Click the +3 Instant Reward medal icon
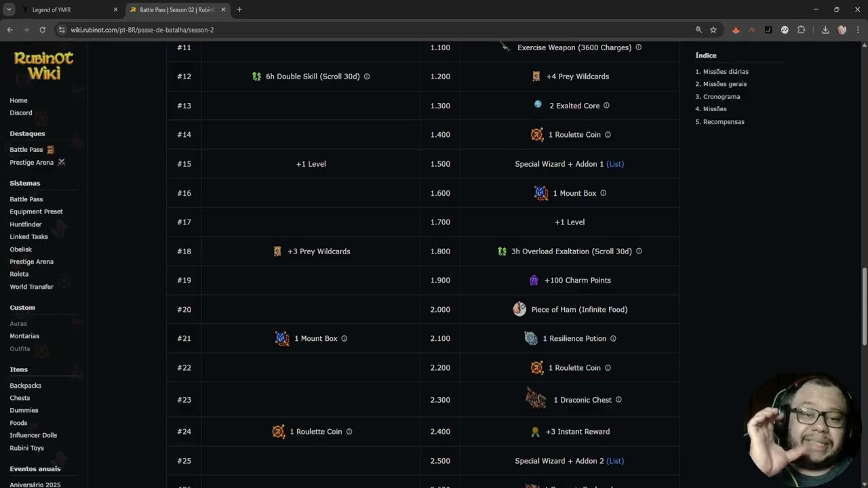 pyautogui.click(x=535, y=432)
